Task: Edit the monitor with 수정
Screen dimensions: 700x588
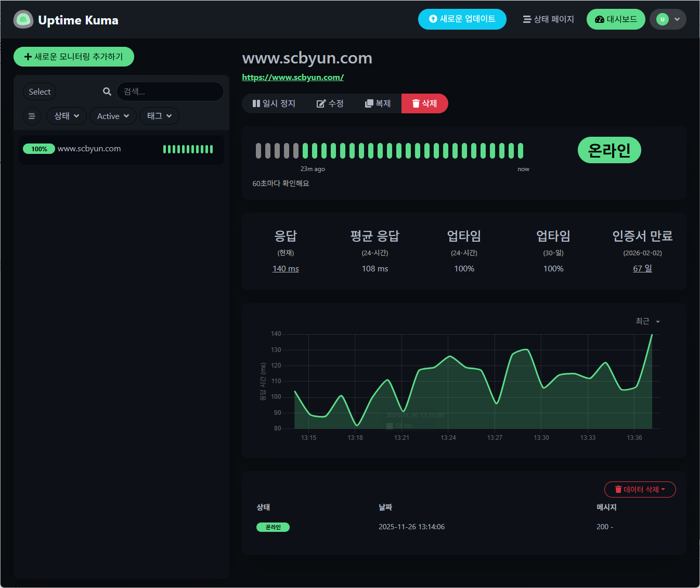Action: 330,103
